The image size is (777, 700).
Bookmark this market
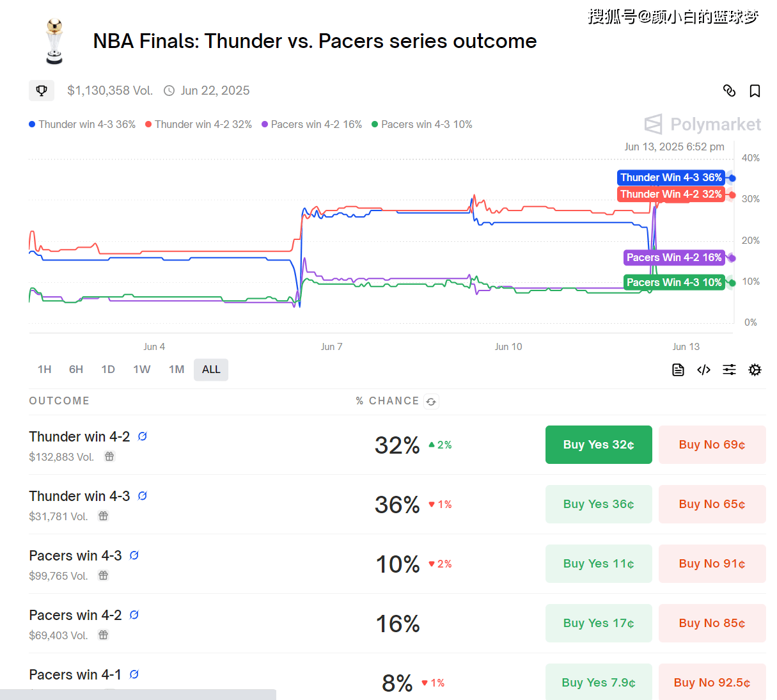click(x=755, y=91)
